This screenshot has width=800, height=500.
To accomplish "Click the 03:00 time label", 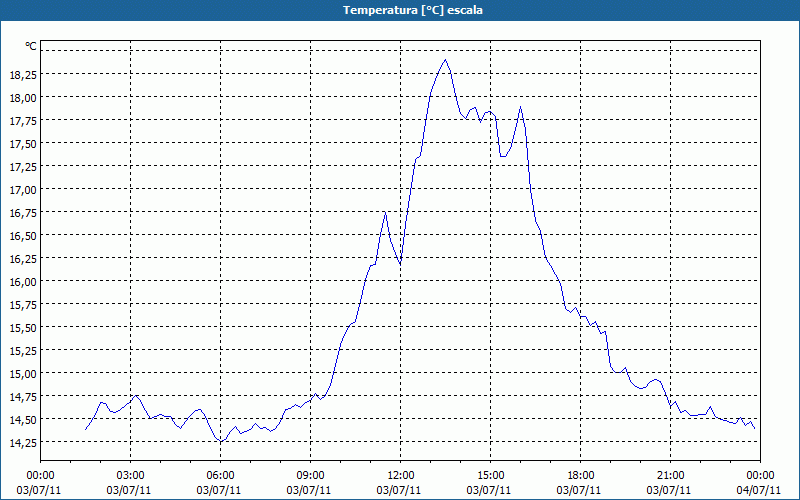I will coord(131,476).
